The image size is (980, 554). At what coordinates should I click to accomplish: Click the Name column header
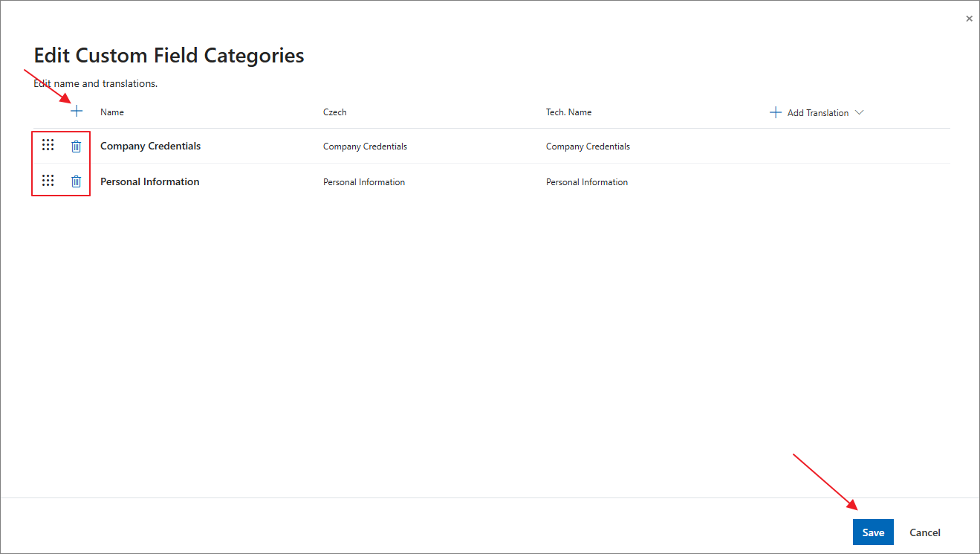[112, 112]
